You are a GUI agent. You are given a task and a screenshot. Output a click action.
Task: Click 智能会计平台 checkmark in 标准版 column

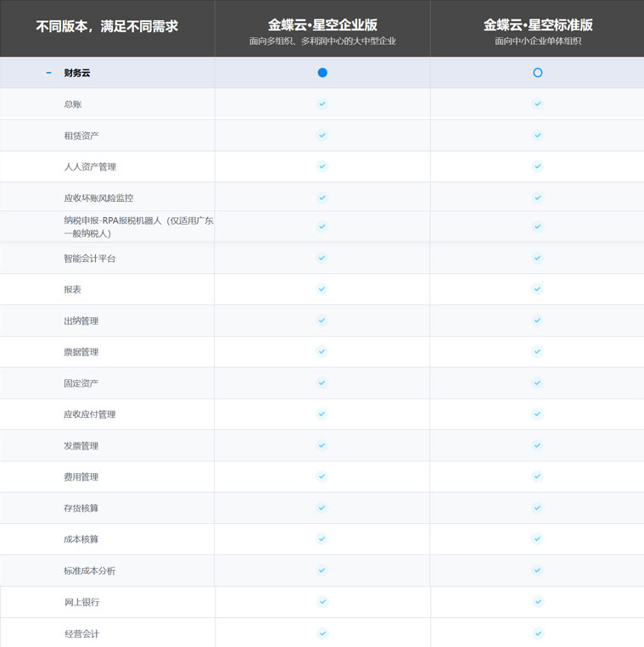coord(537,258)
